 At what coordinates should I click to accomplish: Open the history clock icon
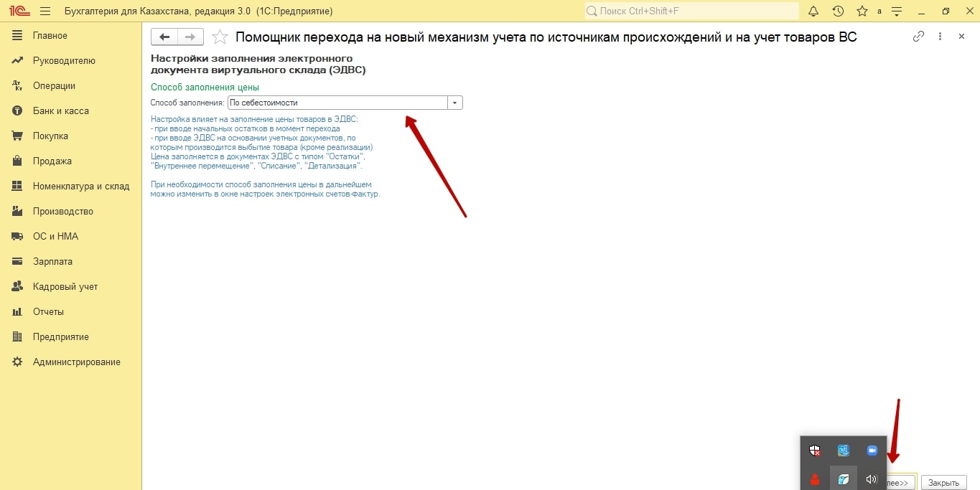click(838, 11)
